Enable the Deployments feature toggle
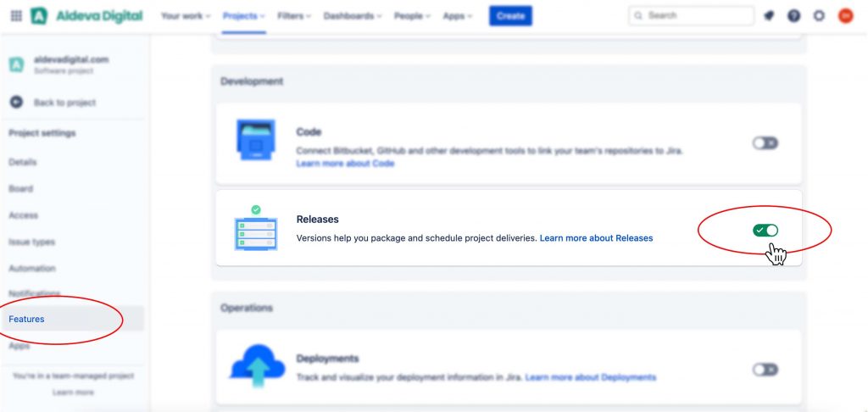Screen dimensions: 868x412 pyautogui.click(x=765, y=370)
